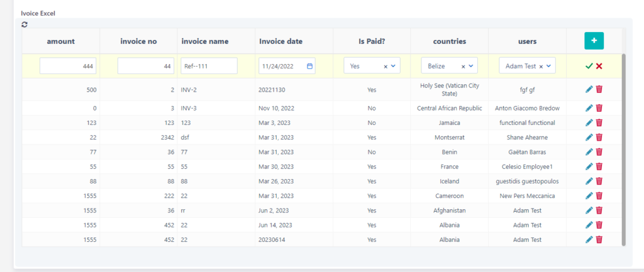This screenshot has width=644, height=272.
Task: Click the invoice name field containing Ref--111
Action: tap(209, 66)
